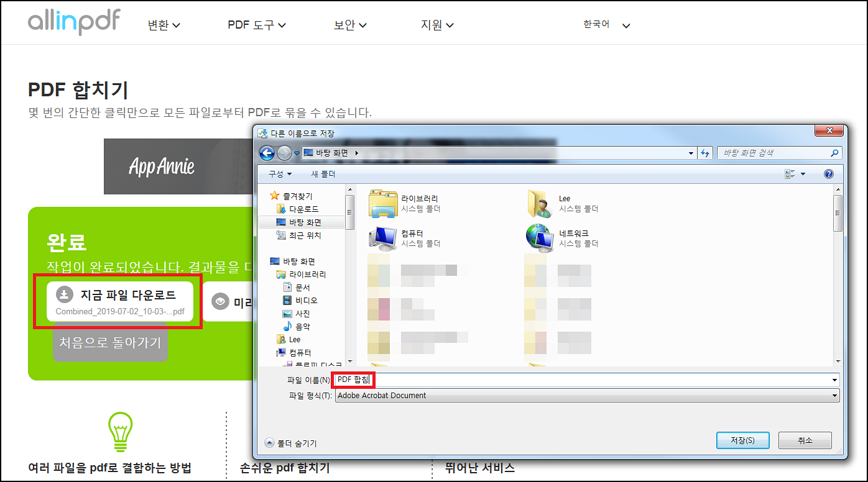Open the 보안 menu
868x482 pixels.
click(x=350, y=25)
